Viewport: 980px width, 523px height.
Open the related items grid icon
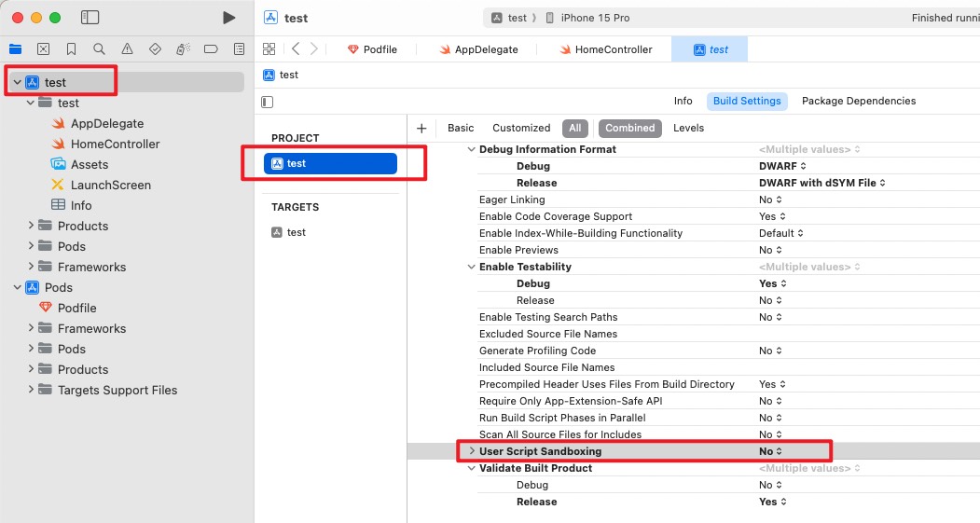pos(269,48)
